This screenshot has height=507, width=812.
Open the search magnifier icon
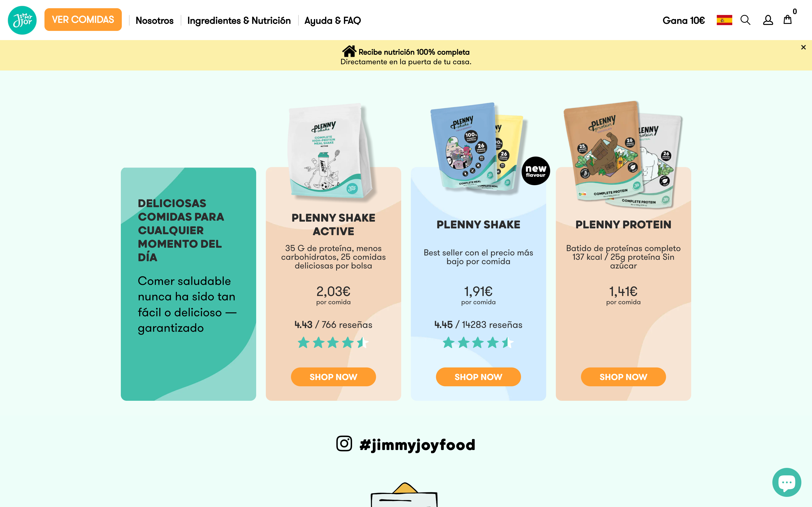(x=745, y=20)
